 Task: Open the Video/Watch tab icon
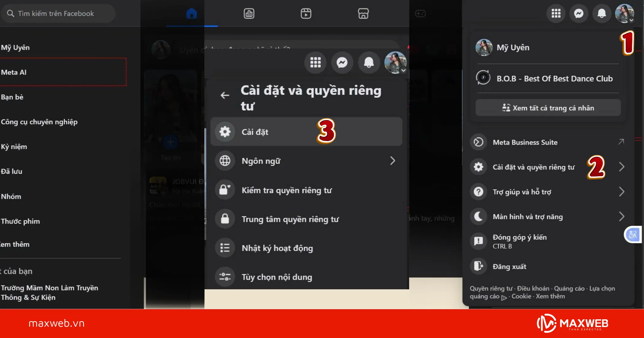pyautogui.click(x=306, y=13)
